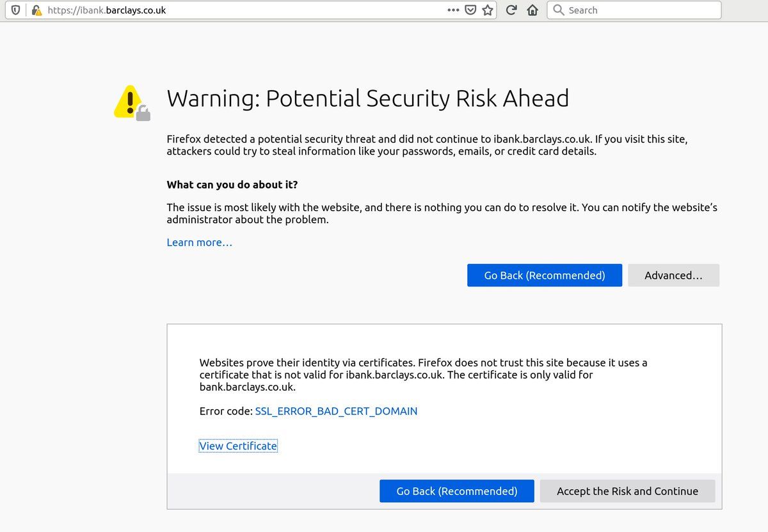The image size is (768, 532).
Task: Reload the current page
Action: pyautogui.click(x=511, y=10)
